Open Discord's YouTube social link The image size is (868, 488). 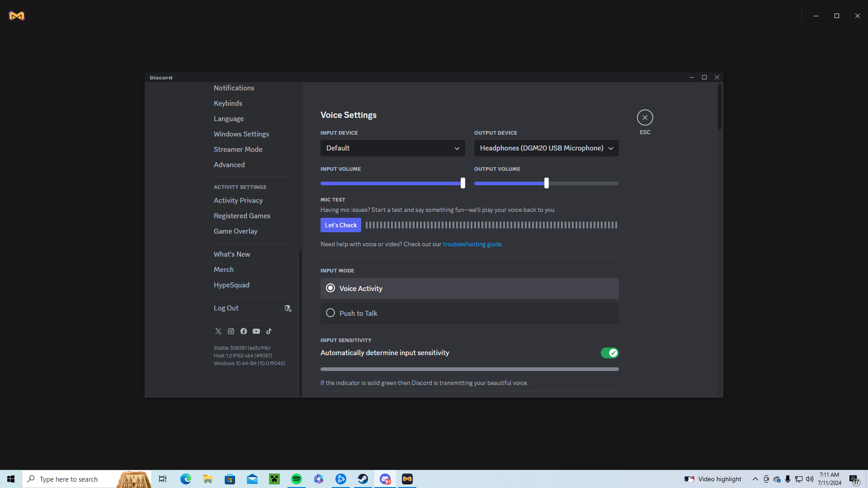point(256,331)
